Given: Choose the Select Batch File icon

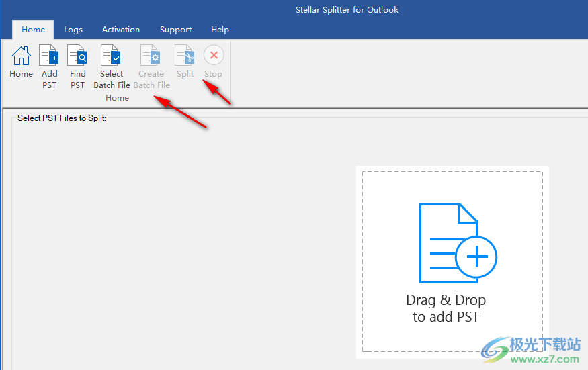Looking at the screenshot, I should [111, 55].
